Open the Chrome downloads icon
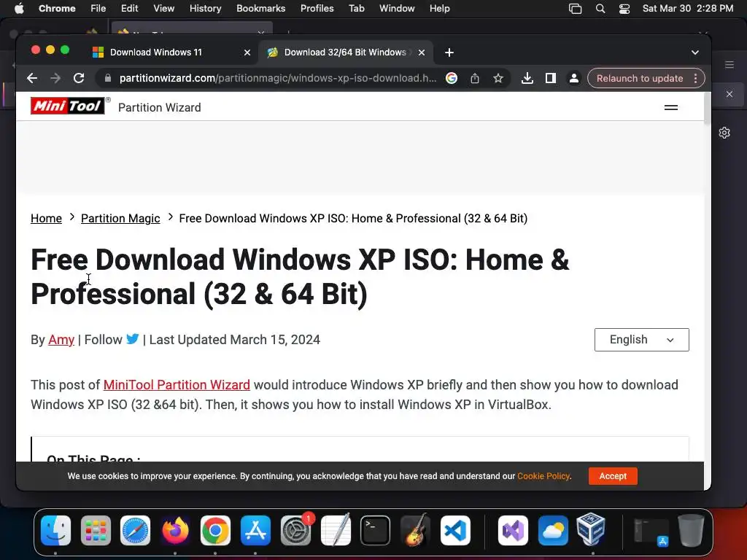Viewport: 747px width, 560px height. click(x=527, y=78)
